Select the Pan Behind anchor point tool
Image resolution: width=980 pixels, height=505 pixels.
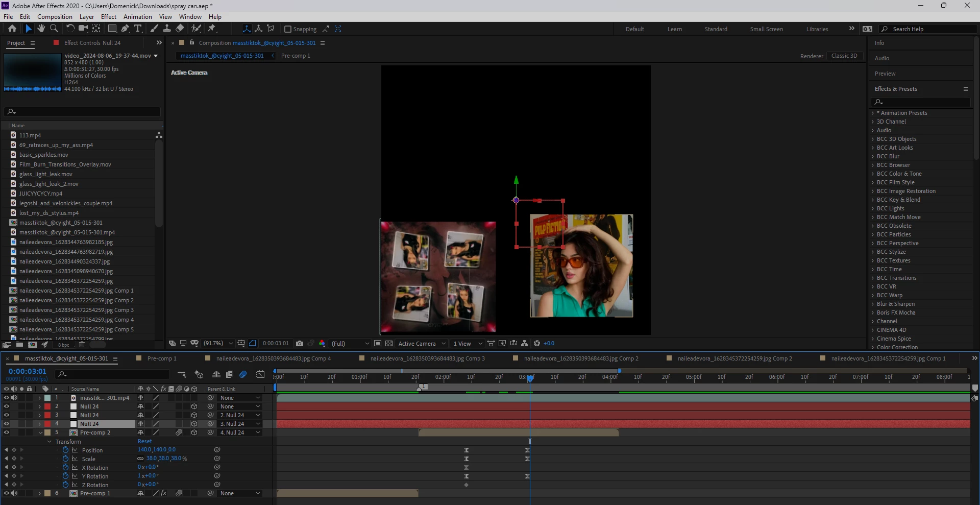point(96,29)
